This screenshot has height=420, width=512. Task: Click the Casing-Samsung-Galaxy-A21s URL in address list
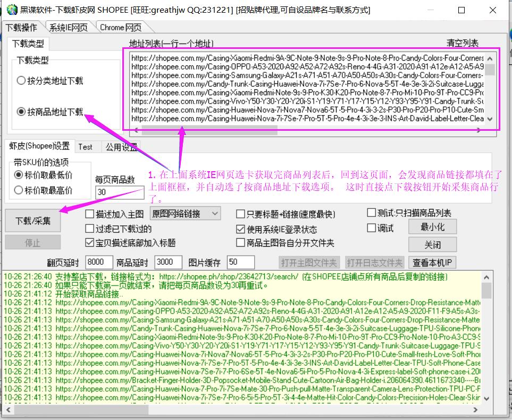click(x=307, y=75)
